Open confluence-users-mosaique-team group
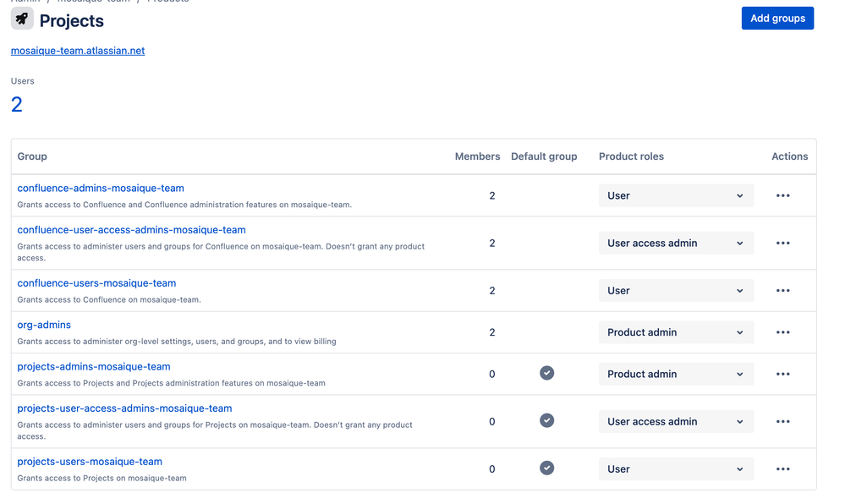The image size is (845, 504). pos(96,283)
